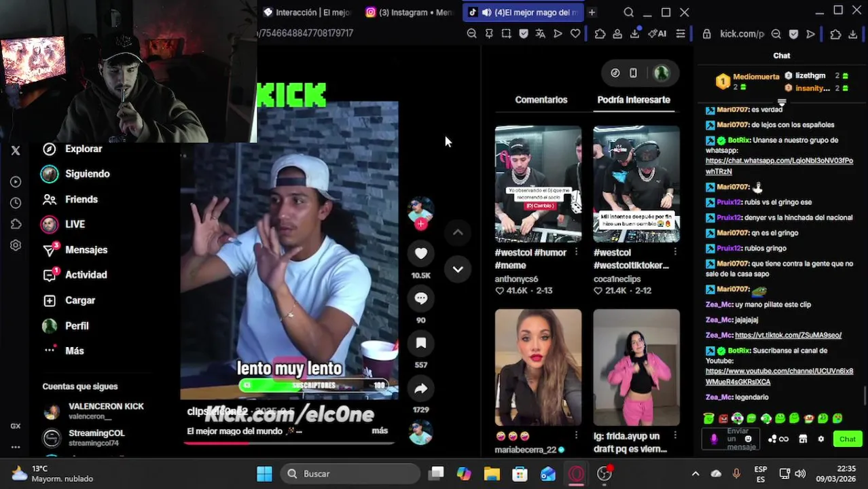Open a new browser tab
This screenshot has height=489, width=868.
(x=592, y=12)
